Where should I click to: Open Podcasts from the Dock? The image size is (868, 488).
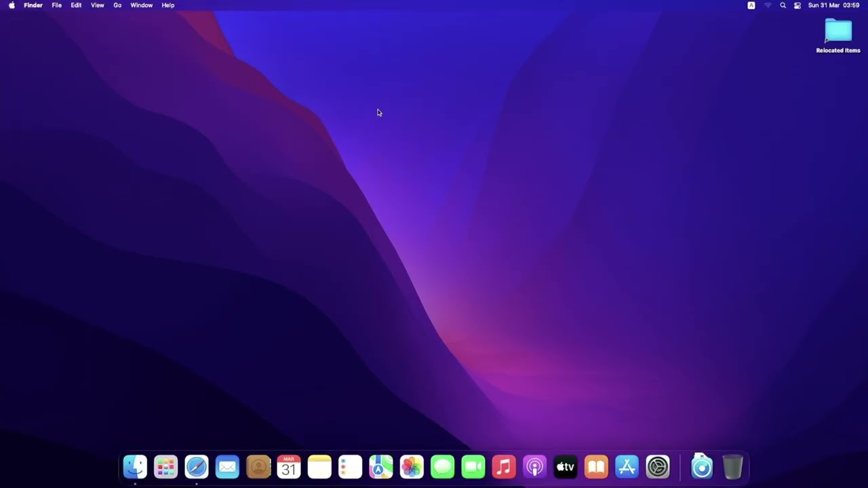tap(535, 466)
